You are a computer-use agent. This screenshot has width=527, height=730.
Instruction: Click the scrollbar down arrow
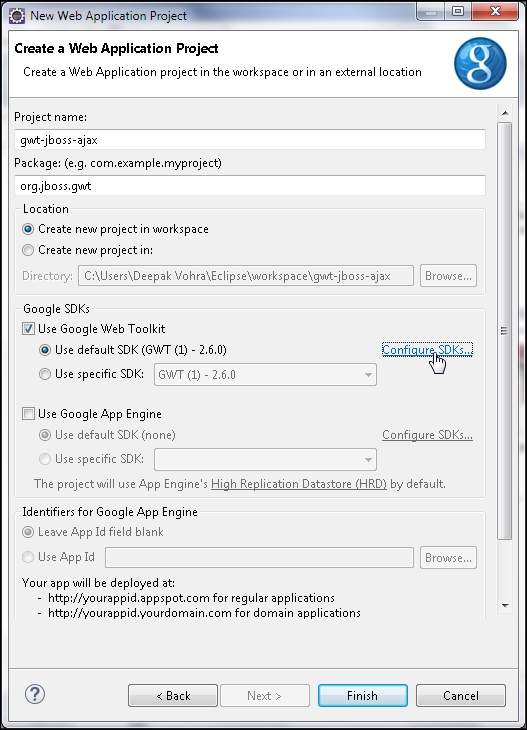pyautogui.click(x=505, y=606)
